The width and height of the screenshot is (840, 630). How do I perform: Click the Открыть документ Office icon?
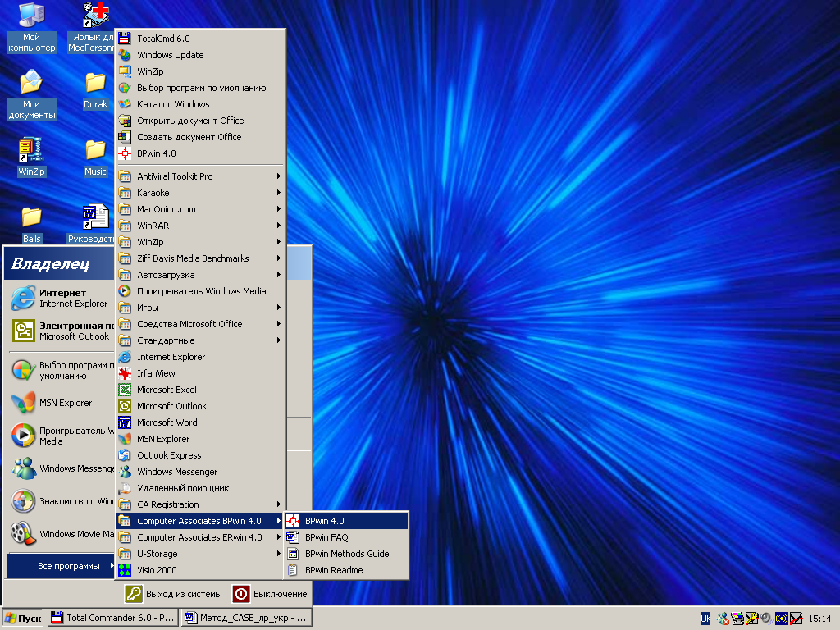125,121
